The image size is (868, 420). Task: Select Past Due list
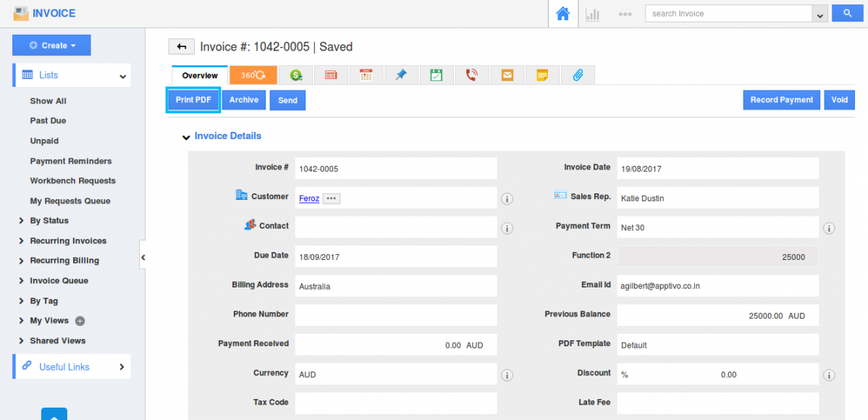(49, 120)
